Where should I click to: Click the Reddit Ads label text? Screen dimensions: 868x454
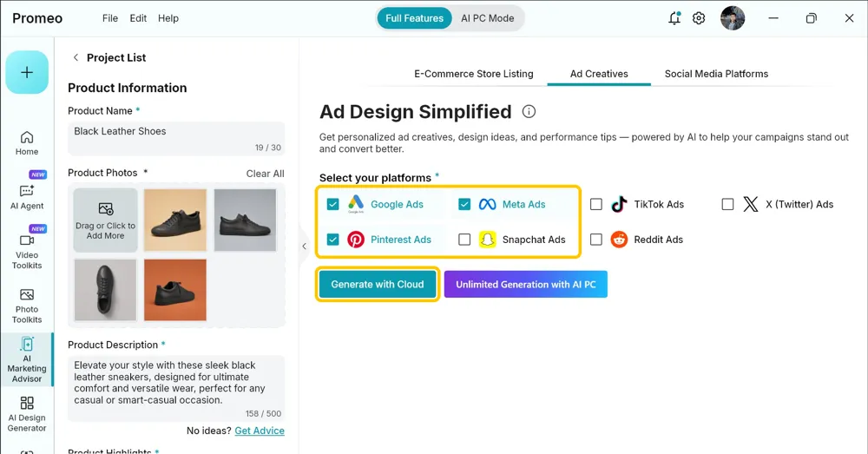click(x=659, y=240)
